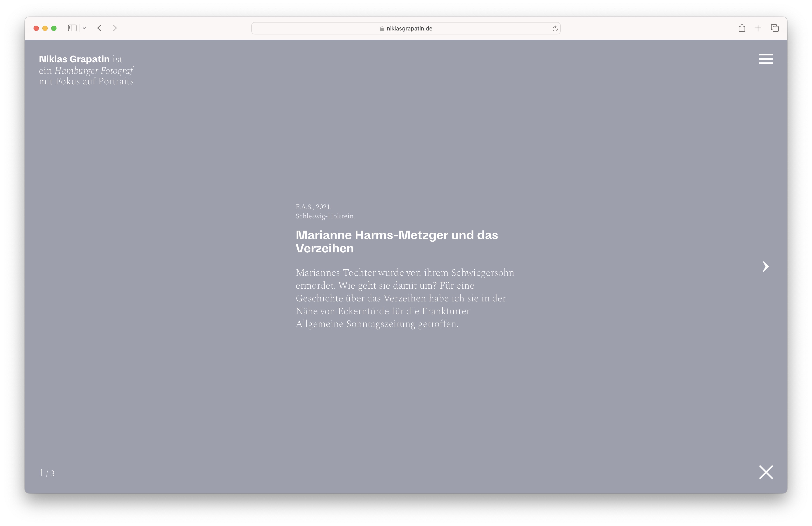Image resolution: width=812 pixels, height=526 pixels.
Task: Minimize the Safari window
Action: coord(45,28)
